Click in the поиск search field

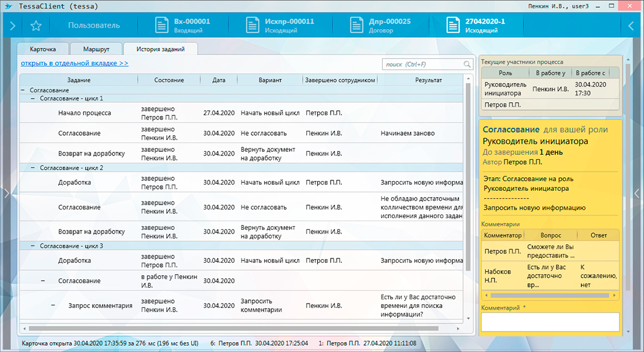[422, 64]
